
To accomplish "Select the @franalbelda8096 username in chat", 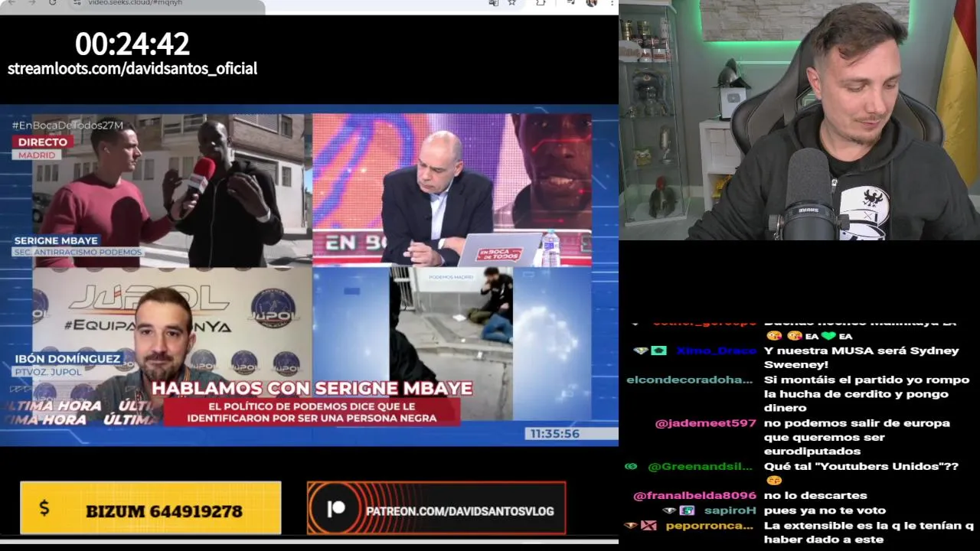I will 694,496.
